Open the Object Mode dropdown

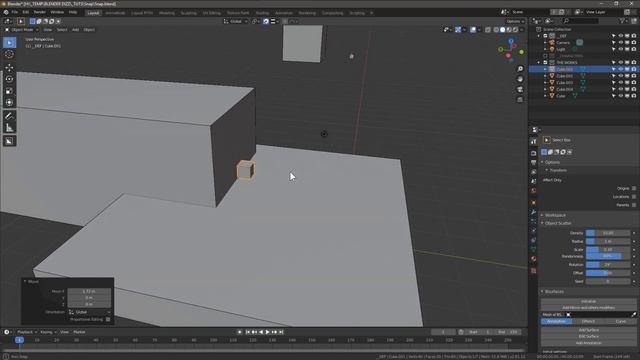pos(22,30)
